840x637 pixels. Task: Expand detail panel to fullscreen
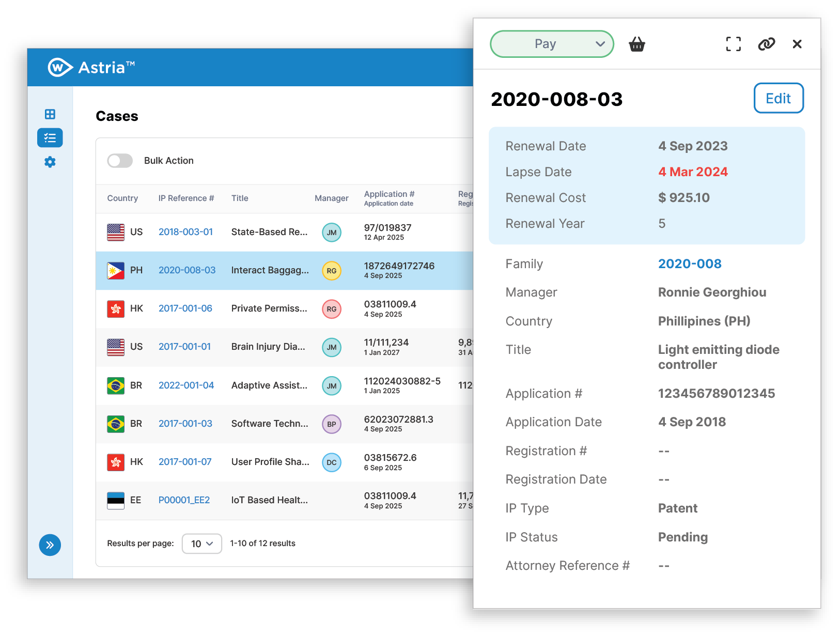point(733,44)
